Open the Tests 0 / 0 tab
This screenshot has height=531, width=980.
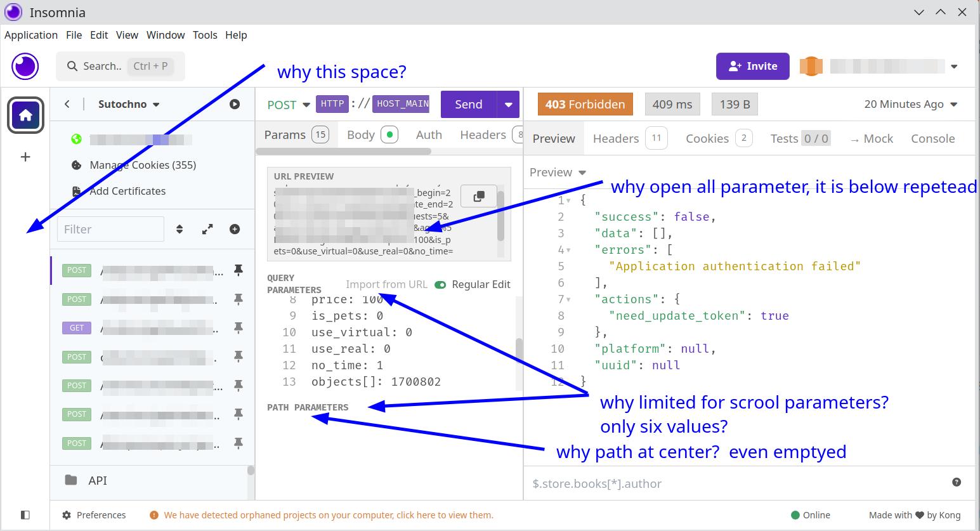coord(800,138)
